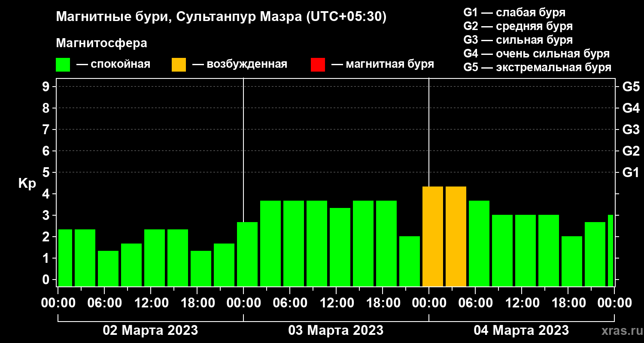The height and width of the screenshot is (343, 644).
Task: Open the xras.ru watermark link
Action: pyautogui.click(x=620, y=331)
